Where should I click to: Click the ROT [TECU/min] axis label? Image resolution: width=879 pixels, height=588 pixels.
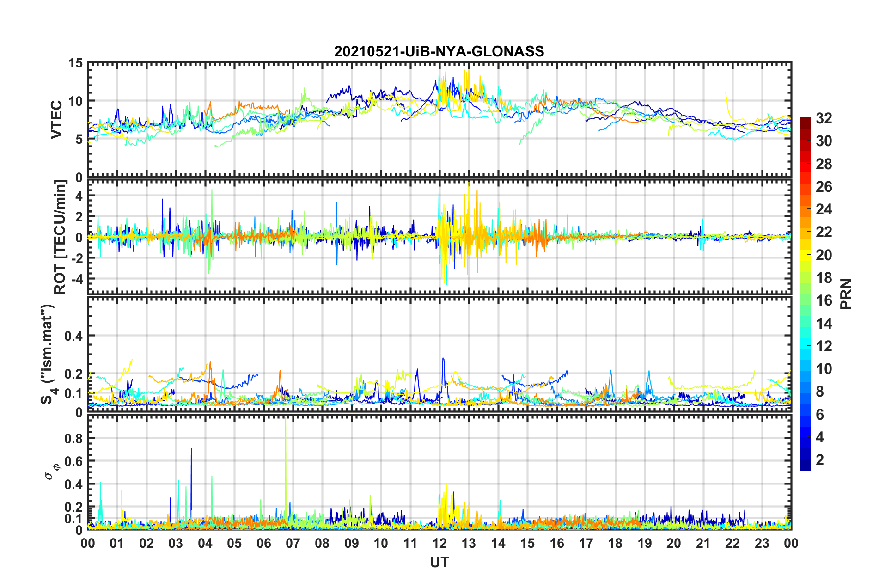[60, 237]
